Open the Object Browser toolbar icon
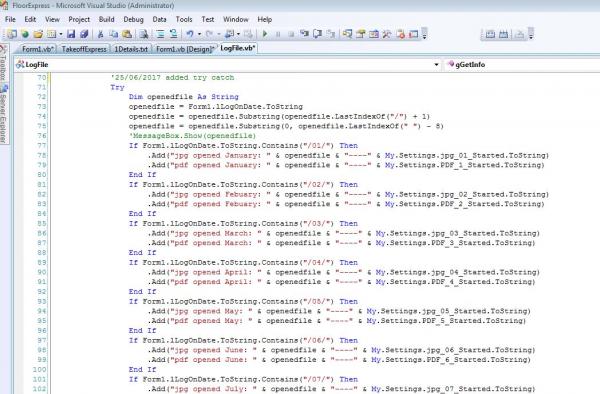Screen dimensions: 600x394 (374, 34)
